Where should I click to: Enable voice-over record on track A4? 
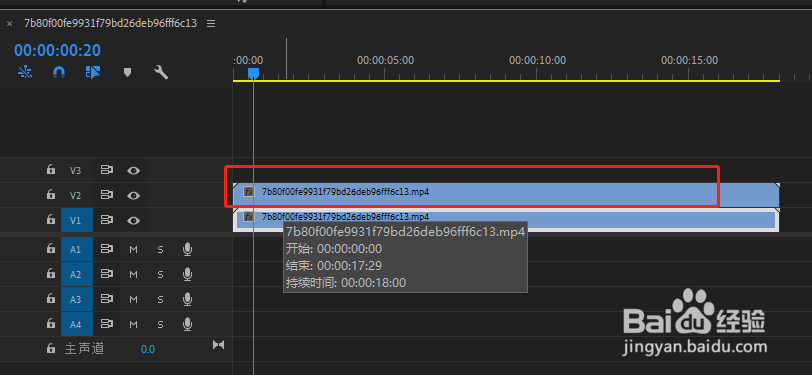(187, 324)
